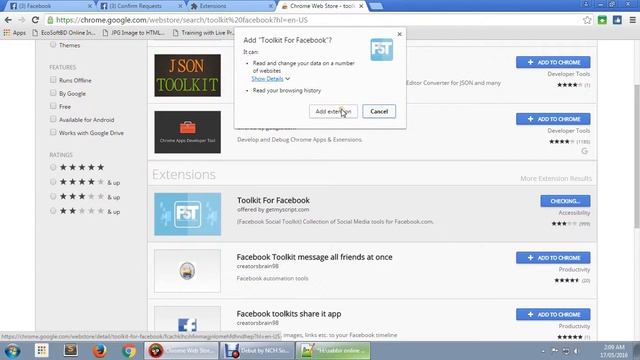Open the EcoSoftBD Online bookmark
Screen dimensions: 640x360
click(x=64, y=33)
